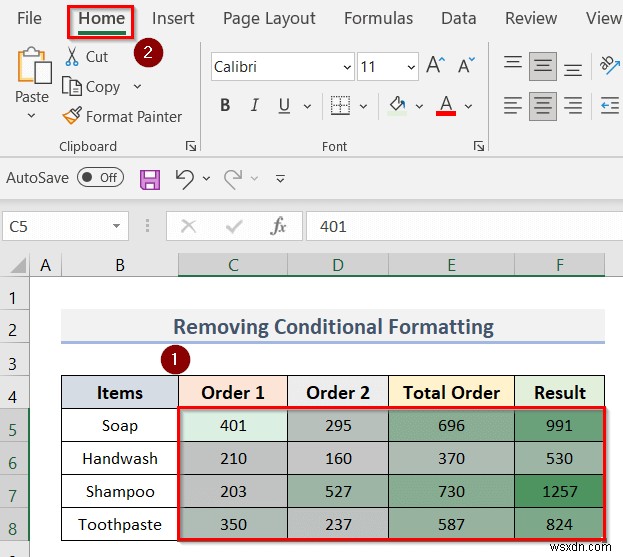Align text left
The height and width of the screenshot is (557, 623).
coord(513,106)
